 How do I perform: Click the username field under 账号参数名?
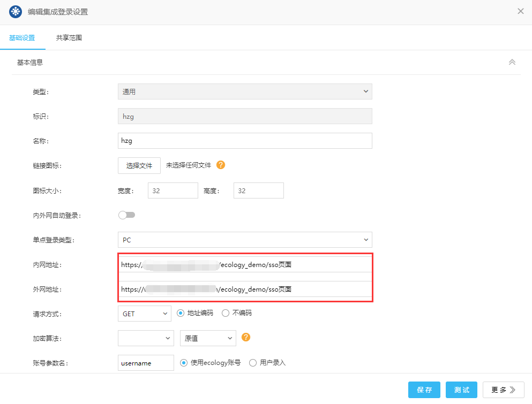145,362
